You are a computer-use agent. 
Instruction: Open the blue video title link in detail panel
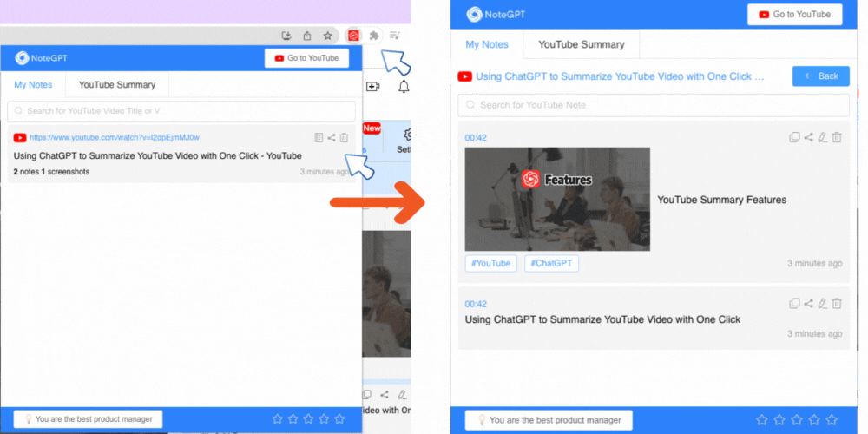(620, 76)
